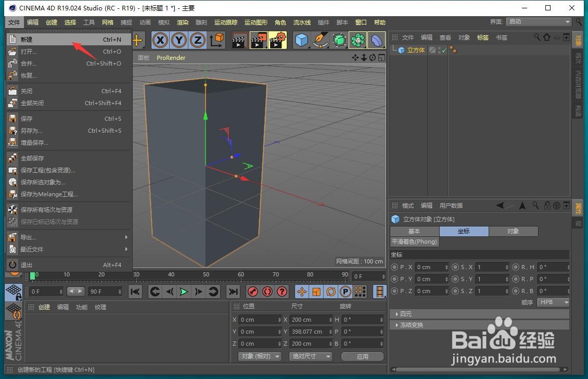Expand 最近文件 submenu
This screenshot has width=588, height=379.
(69, 249)
